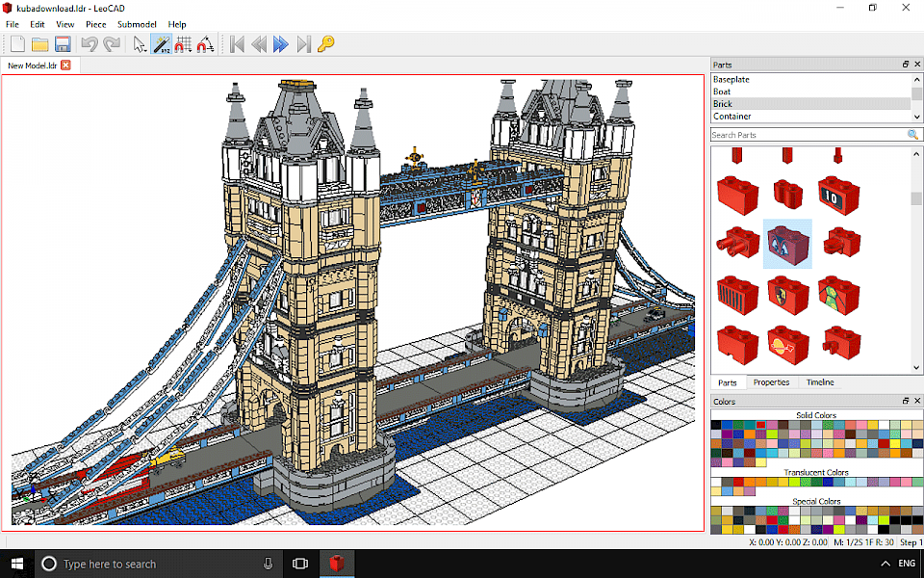
Task: Select the Container category
Action: pyautogui.click(x=810, y=117)
